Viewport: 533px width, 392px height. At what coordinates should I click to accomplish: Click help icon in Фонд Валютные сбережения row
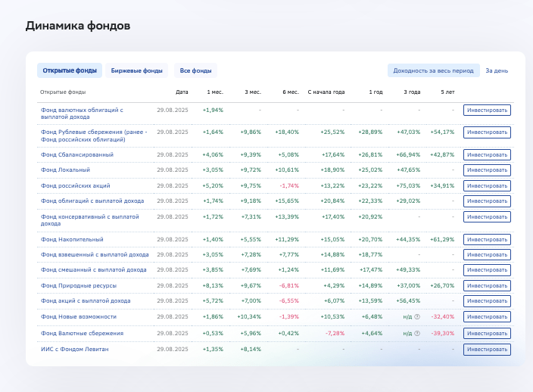[417, 333]
